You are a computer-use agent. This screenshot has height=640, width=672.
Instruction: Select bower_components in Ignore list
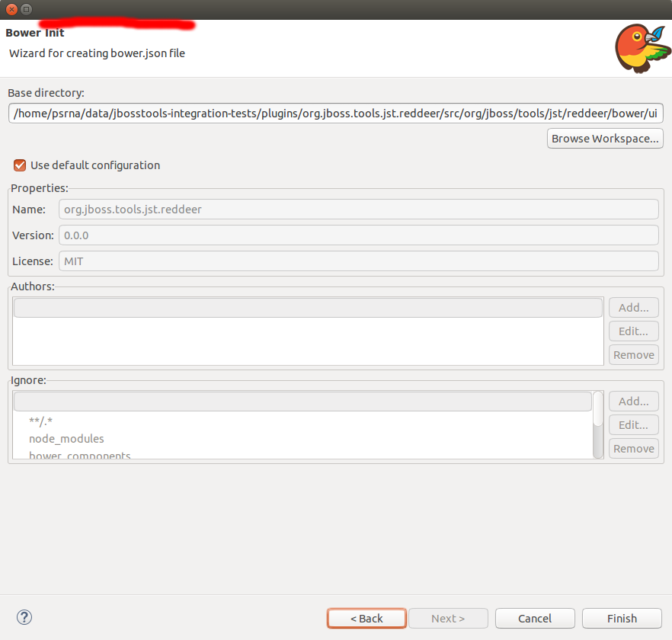click(x=80, y=456)
